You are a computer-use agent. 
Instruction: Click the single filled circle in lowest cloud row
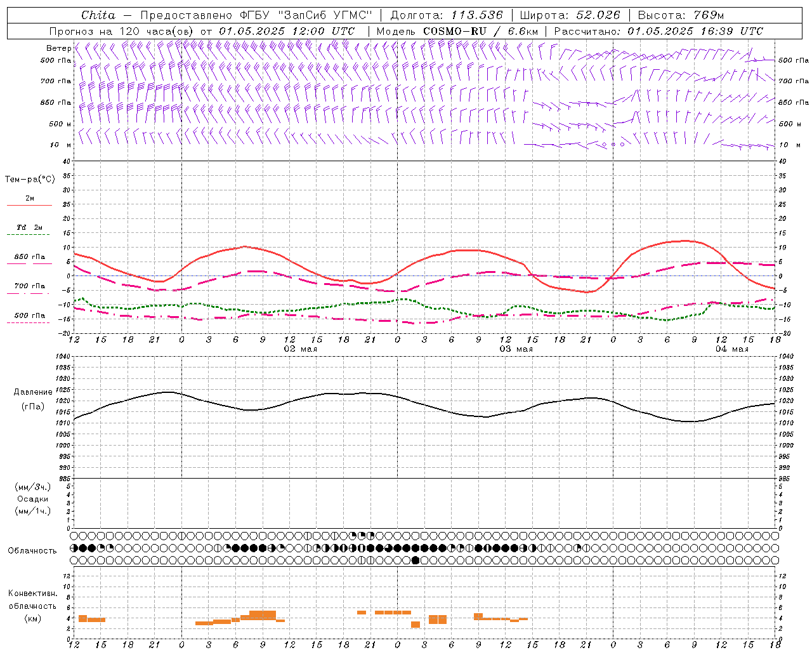click(x=416, y=560)
